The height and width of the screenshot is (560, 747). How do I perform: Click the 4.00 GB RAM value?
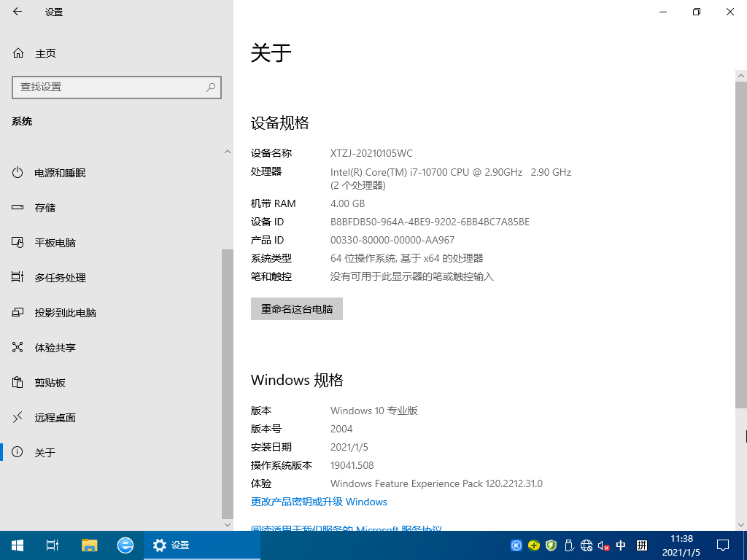point(348,204)
